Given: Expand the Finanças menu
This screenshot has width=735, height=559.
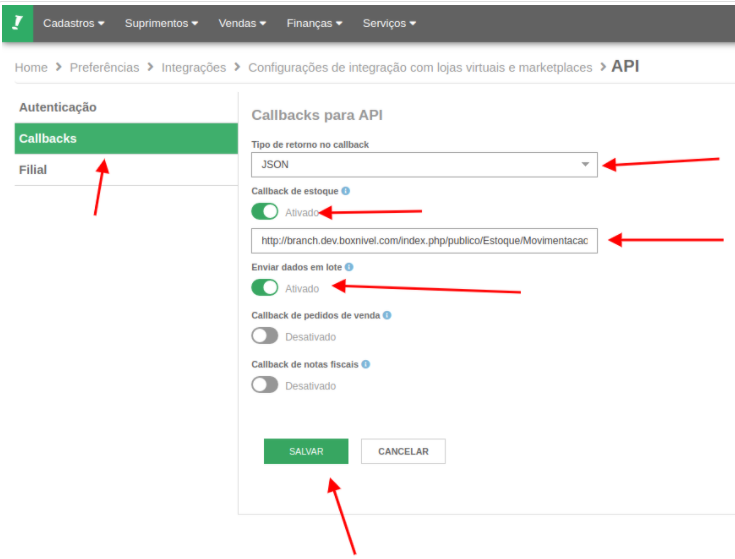Looking at the screenshot, I should coord(314,23).
